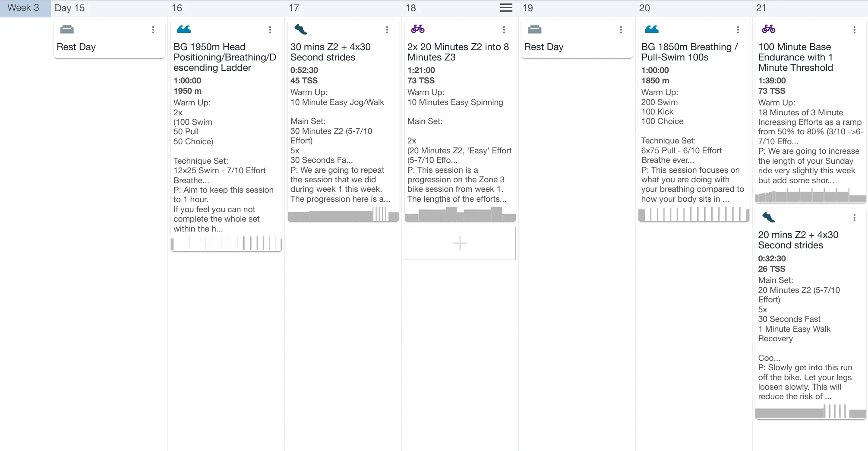Open Day 18 hamburger menu

point(506,8)
